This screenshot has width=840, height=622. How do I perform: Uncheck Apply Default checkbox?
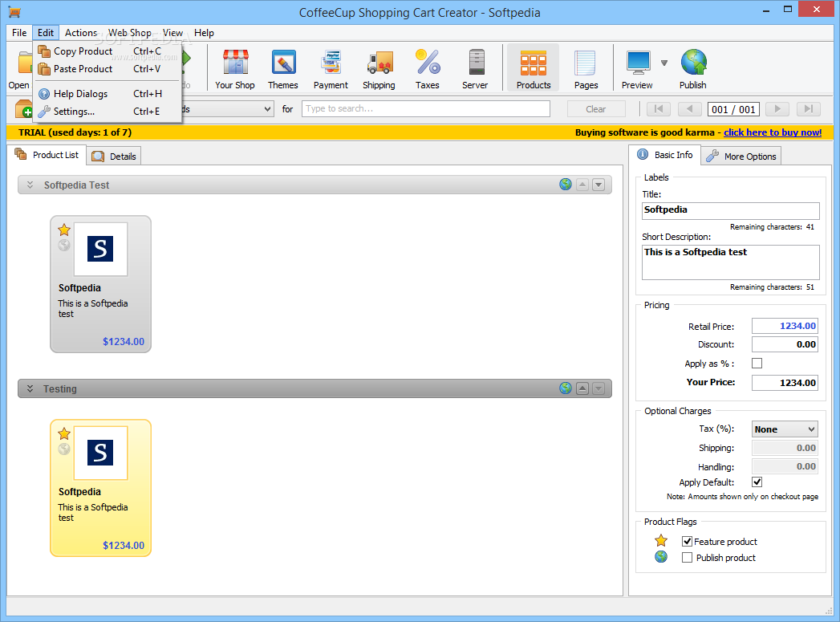pyautogui.click(x=757, y=482)
